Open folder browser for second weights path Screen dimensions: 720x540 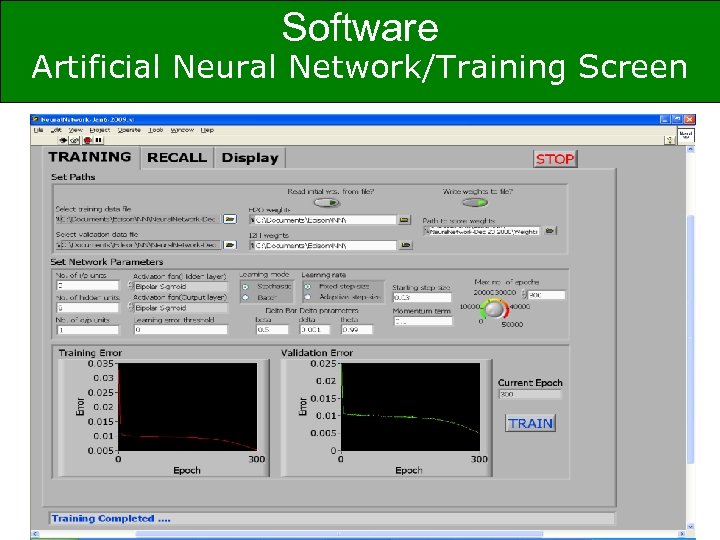(x=405, y=245)
